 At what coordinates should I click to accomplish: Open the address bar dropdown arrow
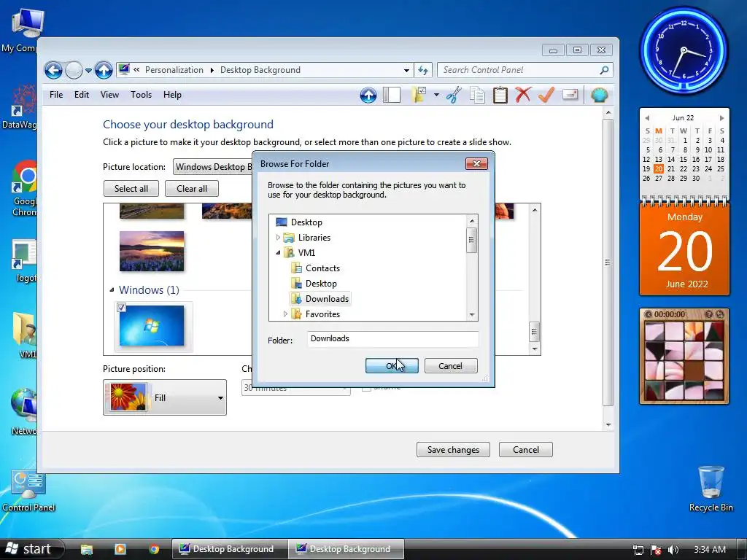pyautogui.click(x=406, y=71)
